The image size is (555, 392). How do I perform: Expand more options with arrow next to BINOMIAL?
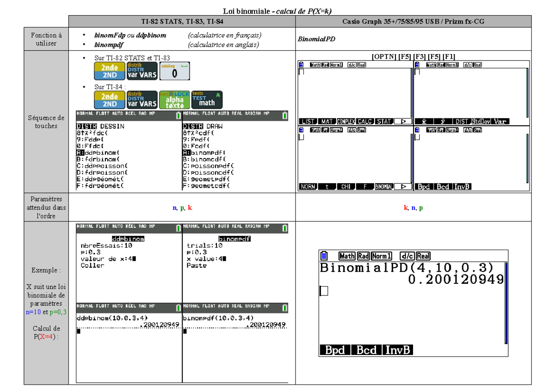pyautogui.click(x=403, y=187)
